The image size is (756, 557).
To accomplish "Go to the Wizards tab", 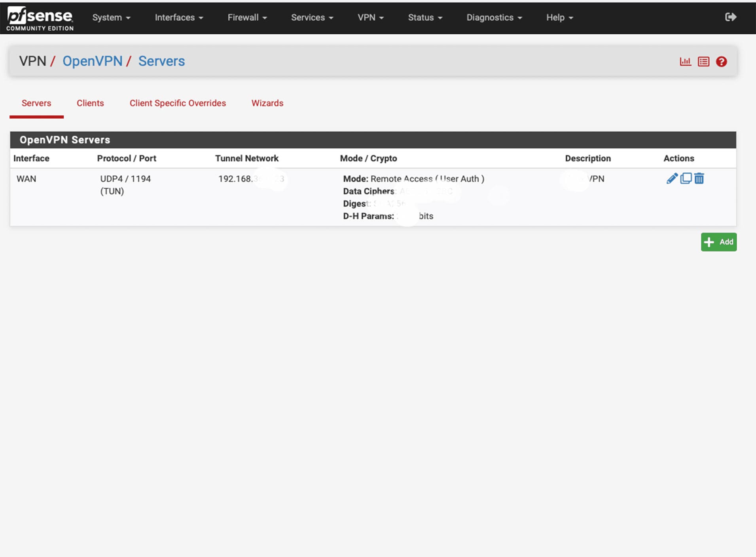I will coord(267,103).
